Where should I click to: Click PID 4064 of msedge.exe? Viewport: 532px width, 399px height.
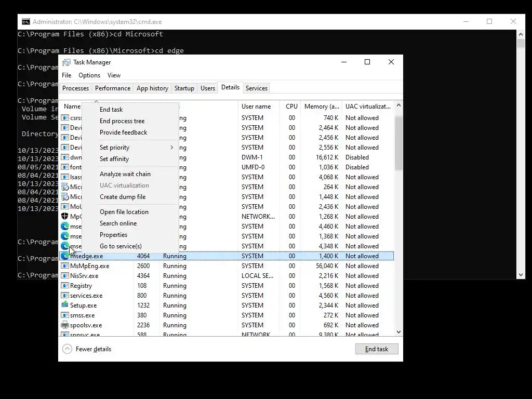click(143, 256)
